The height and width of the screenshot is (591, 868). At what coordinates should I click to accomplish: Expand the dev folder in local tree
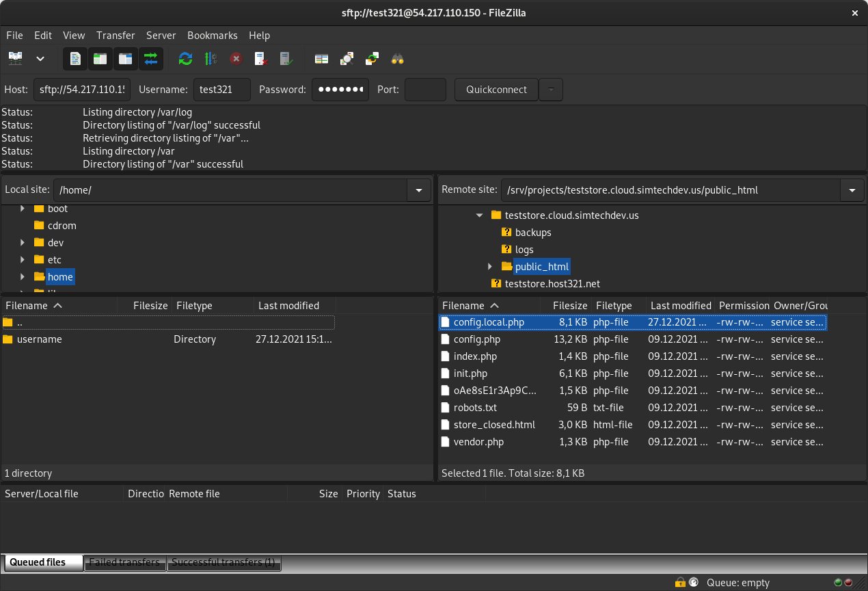tap(23, 243)
